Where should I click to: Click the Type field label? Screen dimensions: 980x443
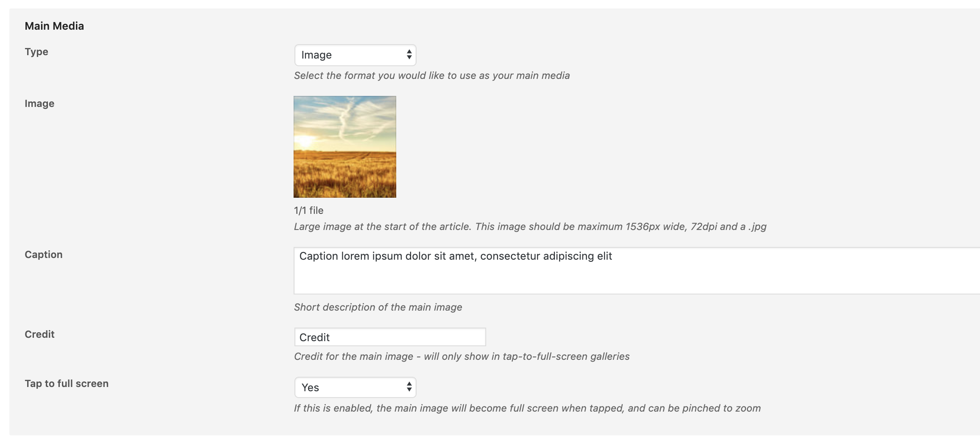(x=36, y=52)
